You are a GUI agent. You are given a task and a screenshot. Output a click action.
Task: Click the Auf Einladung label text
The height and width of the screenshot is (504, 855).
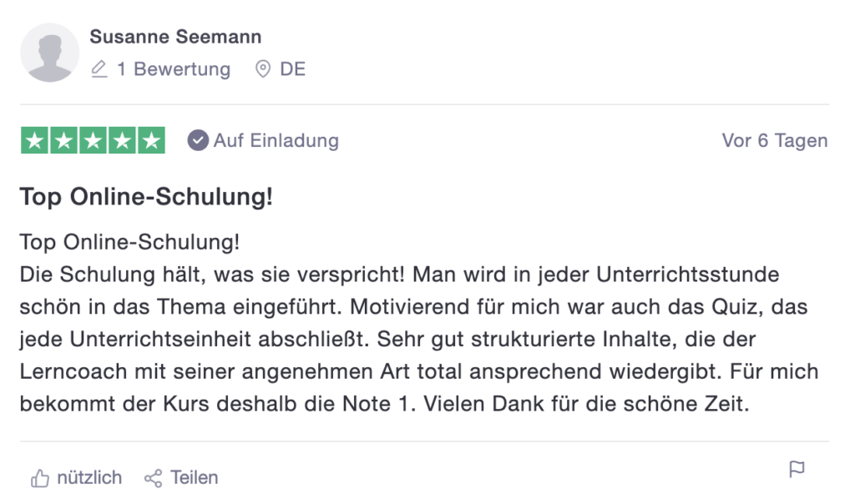tap(276, 140)
